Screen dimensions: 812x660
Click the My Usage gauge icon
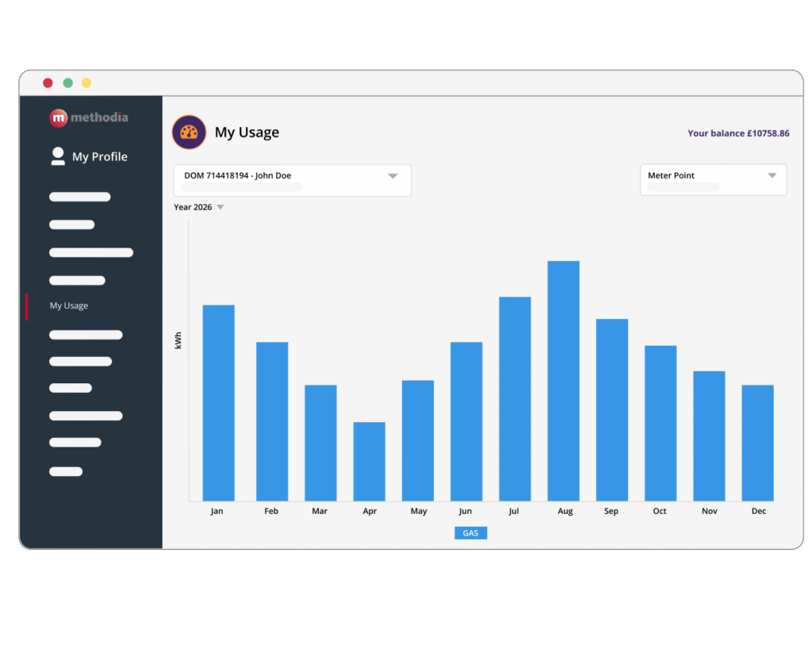pyautogui.click(x=189, y=132)
